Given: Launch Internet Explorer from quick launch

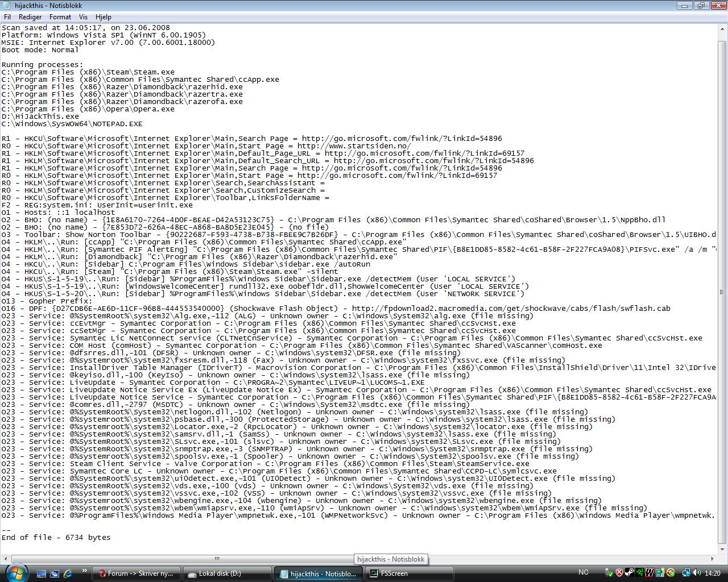Looking at the screenshot, I should coord(68,573).
